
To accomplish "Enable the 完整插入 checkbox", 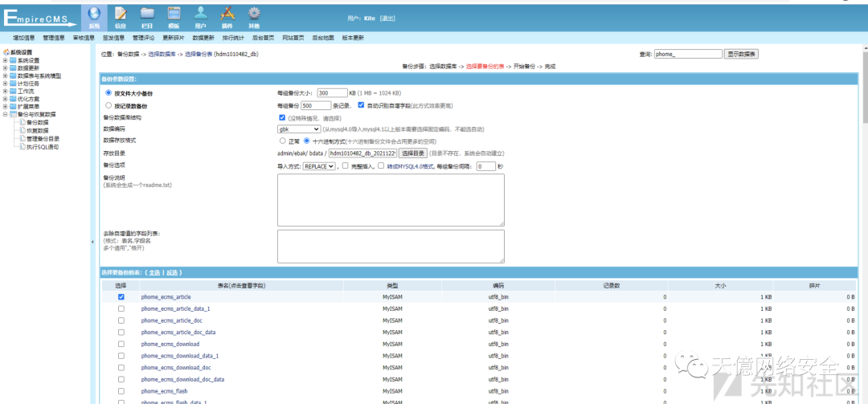I will 345,165.
